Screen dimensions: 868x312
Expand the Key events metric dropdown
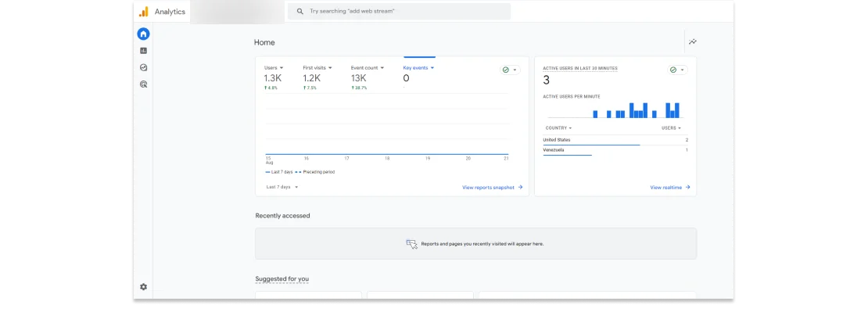point(418,67)
